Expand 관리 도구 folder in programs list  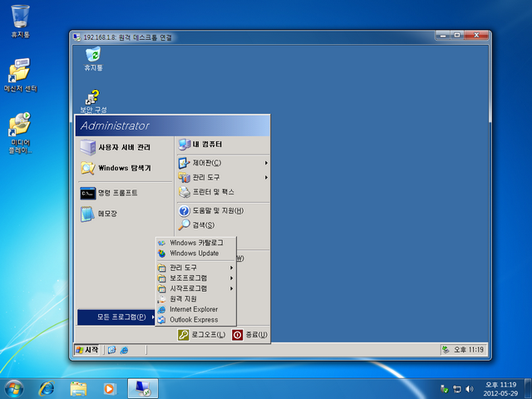(196, 268)
